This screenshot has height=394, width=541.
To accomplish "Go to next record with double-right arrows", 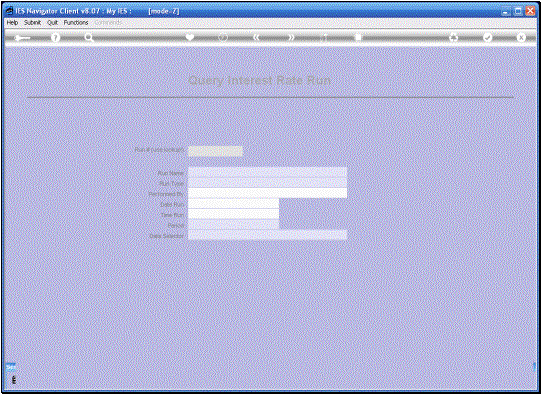I will coord(291,37).
